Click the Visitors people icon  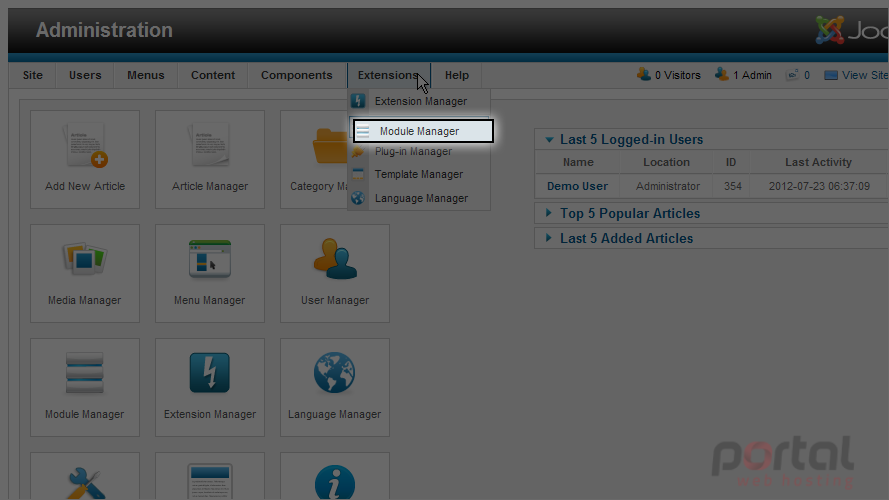644,74
